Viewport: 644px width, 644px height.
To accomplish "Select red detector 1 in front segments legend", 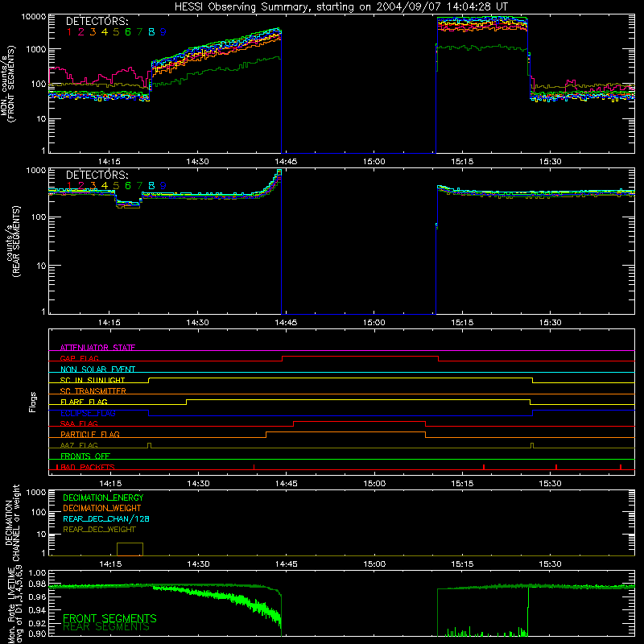I will click(x=69, y=32).
